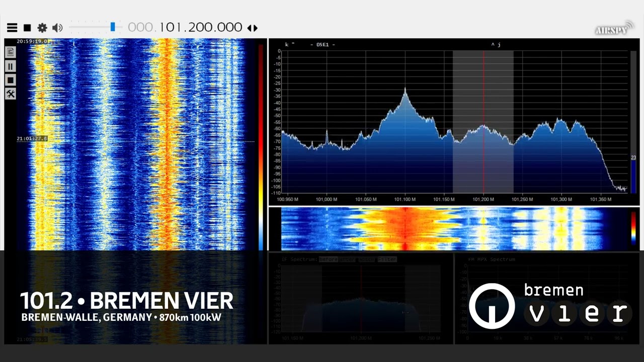Click the Airspy logo
Screen dimensions: 644x362
pos(614,29)
